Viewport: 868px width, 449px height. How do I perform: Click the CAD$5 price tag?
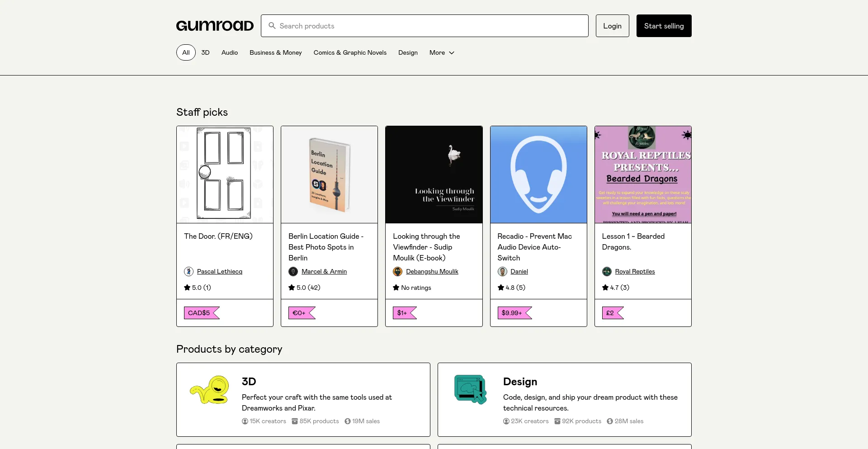click(202, 313)
